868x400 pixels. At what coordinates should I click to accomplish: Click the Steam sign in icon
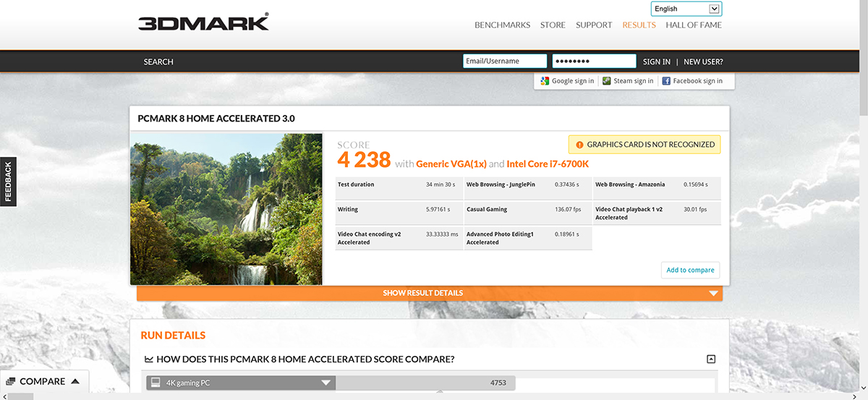607,81
